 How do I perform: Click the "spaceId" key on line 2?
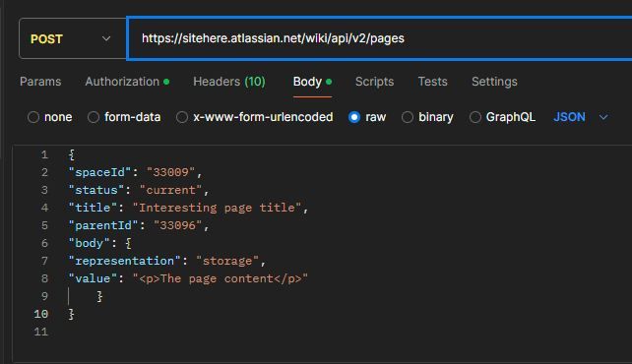(x=99, y=172)
